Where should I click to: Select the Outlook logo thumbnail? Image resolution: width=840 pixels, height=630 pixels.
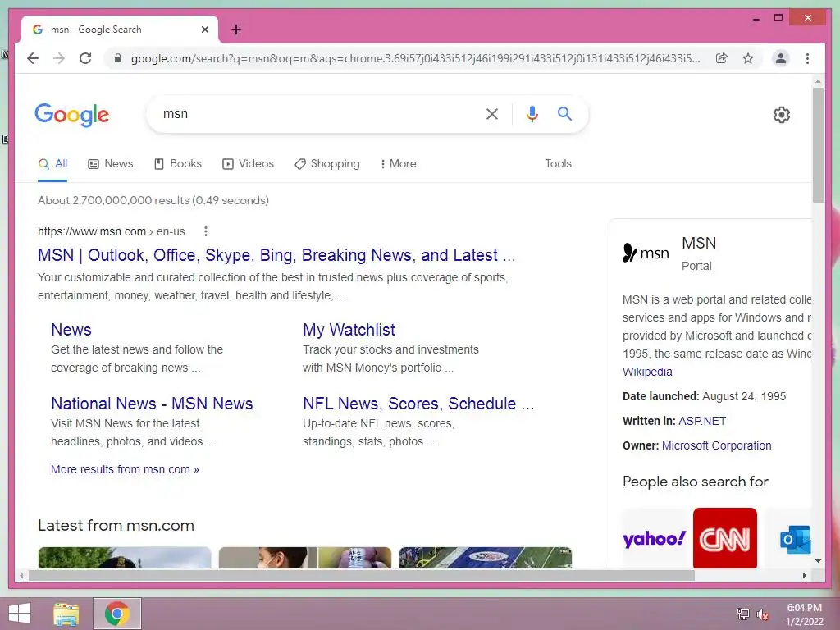tap(795, 538)
